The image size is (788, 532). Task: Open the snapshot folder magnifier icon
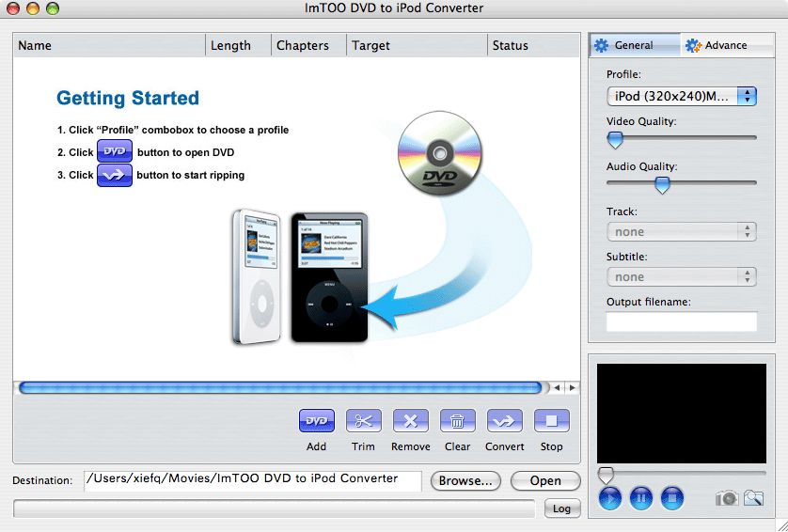[754, 498]
